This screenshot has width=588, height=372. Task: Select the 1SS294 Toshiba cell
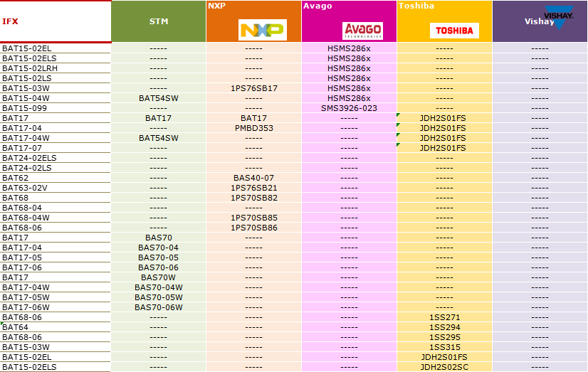pyautogui.click(x=445, y=327)
